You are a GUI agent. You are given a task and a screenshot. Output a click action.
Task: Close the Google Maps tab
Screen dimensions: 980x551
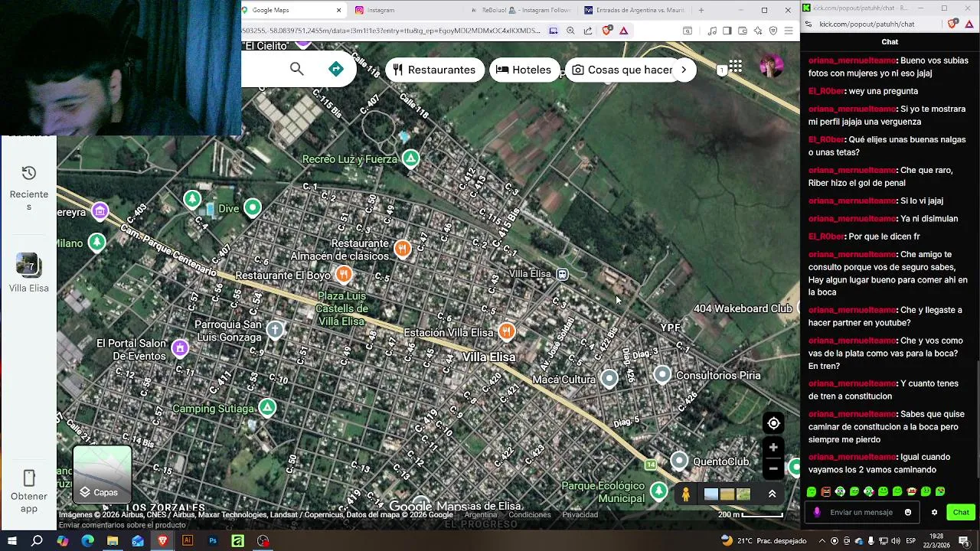[338, 10]
